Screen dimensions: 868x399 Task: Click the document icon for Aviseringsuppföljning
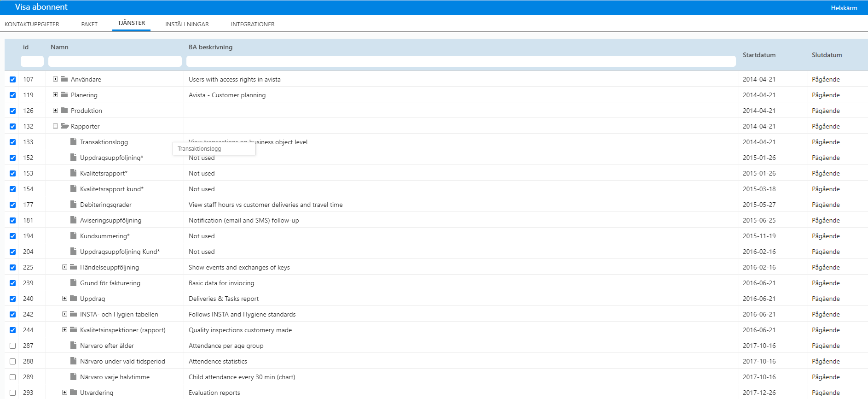73,220
